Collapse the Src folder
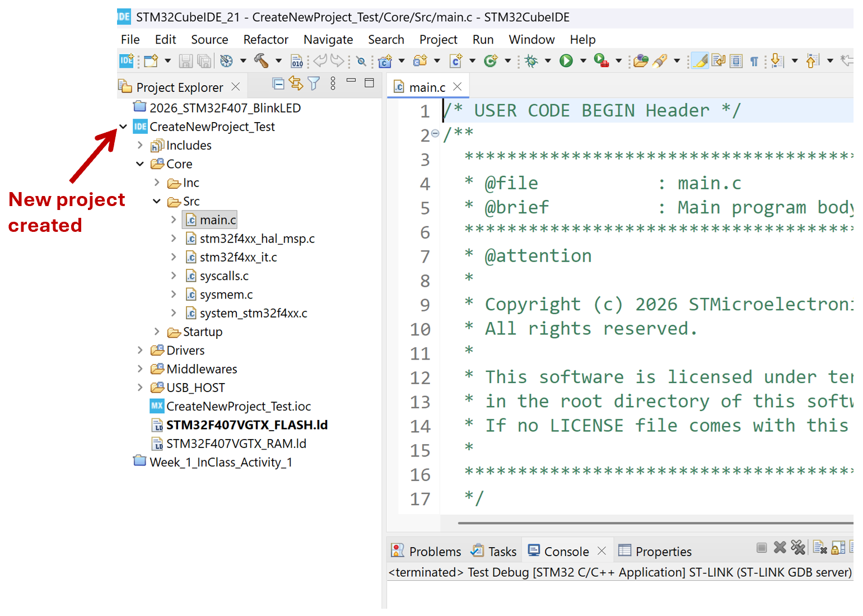863x616 pixels. point(157,201)
